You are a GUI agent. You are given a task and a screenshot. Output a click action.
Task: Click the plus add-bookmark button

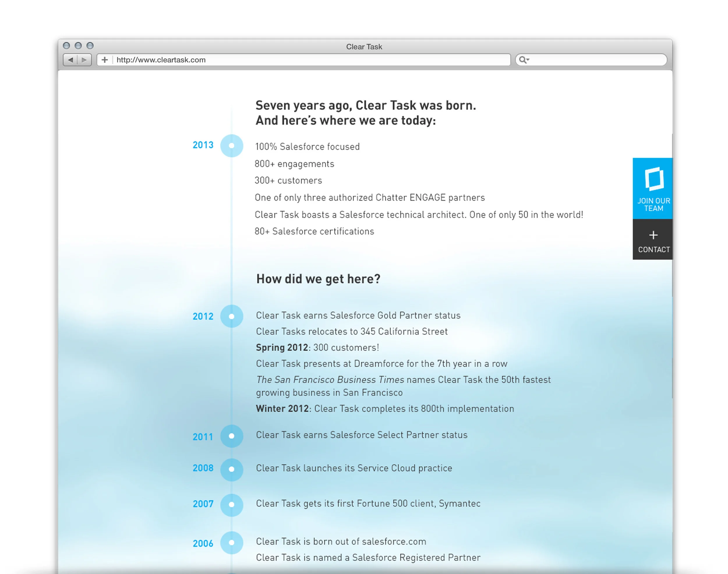point(105,60)
